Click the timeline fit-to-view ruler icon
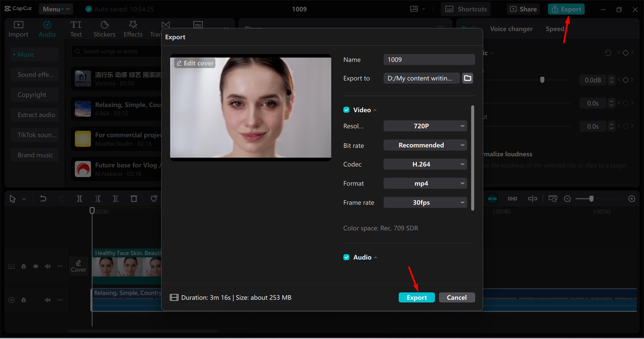This screenshot has width=644, height=339. tap(553, 199)
